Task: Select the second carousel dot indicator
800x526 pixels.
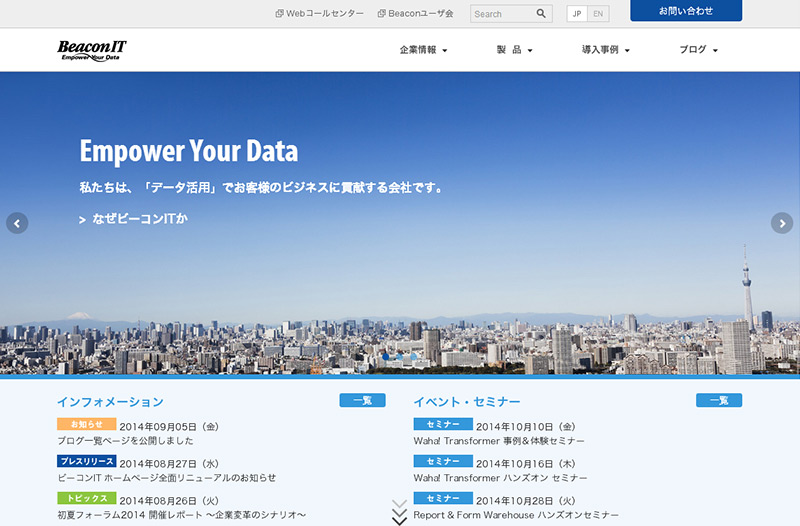Action: (399, 357)
